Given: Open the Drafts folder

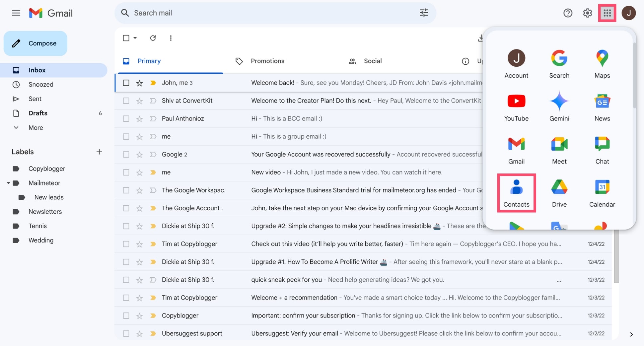Looking at the screenshot, I should [38, 113].
